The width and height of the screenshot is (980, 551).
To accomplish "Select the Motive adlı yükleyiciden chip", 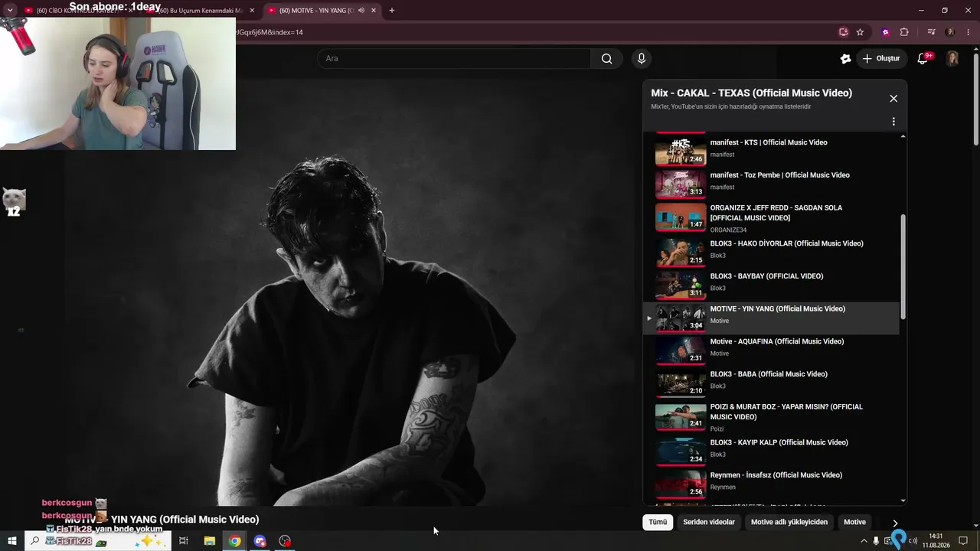I will [x=789, y=522].
